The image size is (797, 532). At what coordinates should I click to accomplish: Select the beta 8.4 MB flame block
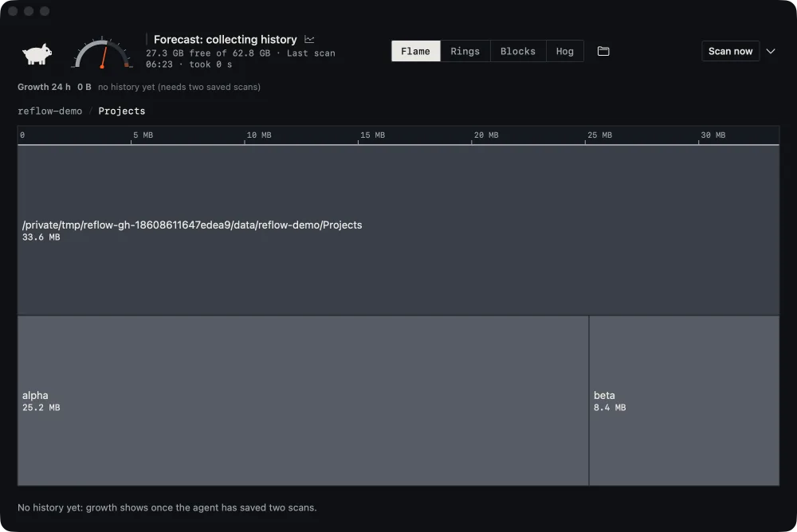pos(684,401)
